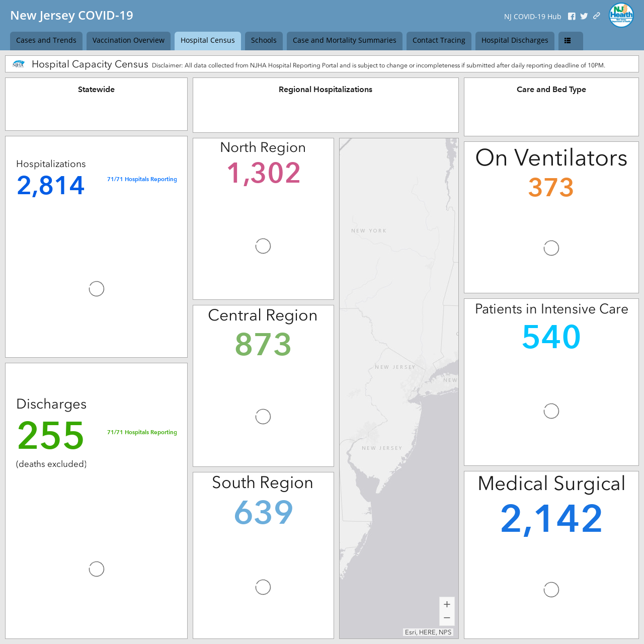Copy the link using the chain icon
This screenshot has height=644, width=644.
596,16
